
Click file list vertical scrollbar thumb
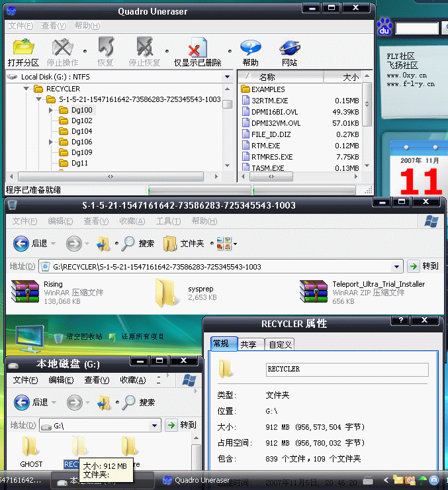point(367,104)
